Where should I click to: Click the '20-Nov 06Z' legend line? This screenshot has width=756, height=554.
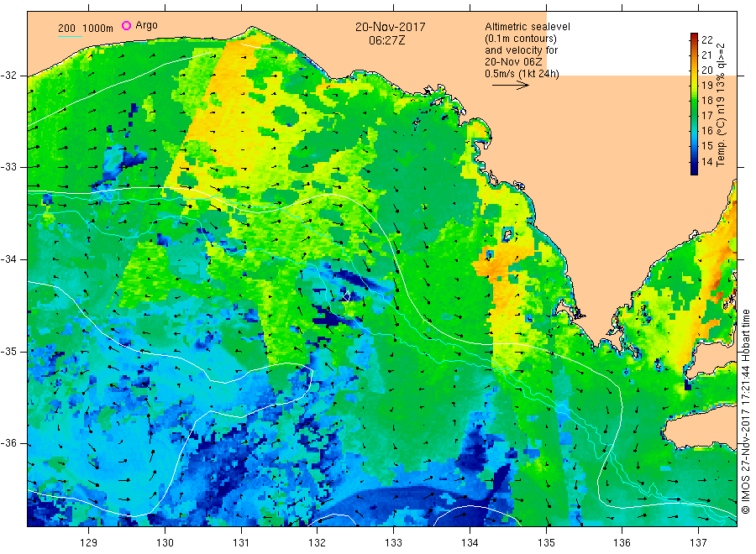(x=513, y=62)
